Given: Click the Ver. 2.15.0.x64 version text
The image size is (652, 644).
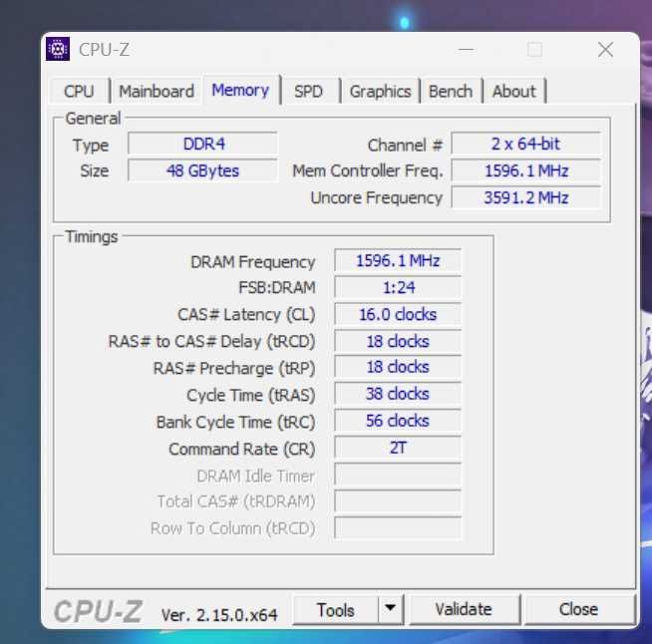Looking at the screenshot, I should 219,615.
